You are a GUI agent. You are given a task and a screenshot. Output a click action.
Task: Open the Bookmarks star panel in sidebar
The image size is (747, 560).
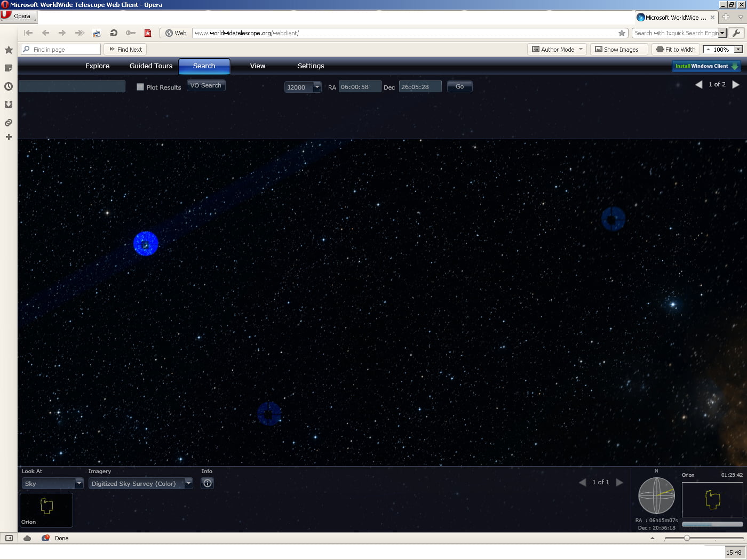tap(9, 50)
